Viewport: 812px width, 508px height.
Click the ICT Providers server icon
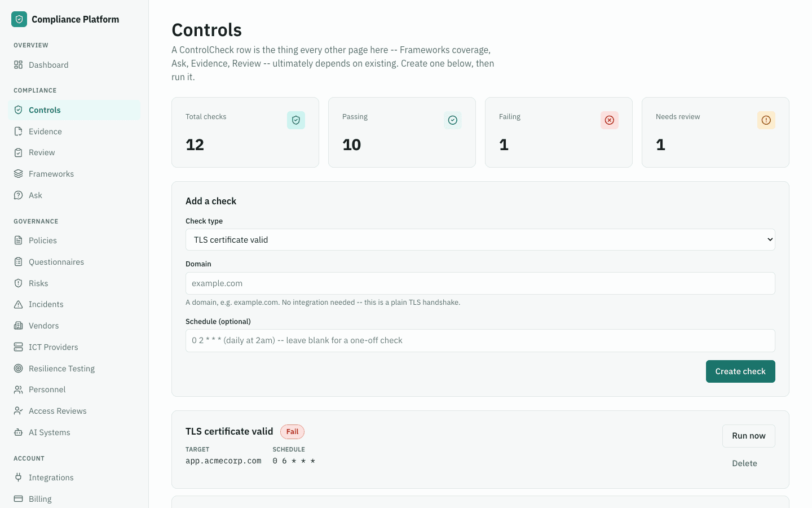(19, 347)
